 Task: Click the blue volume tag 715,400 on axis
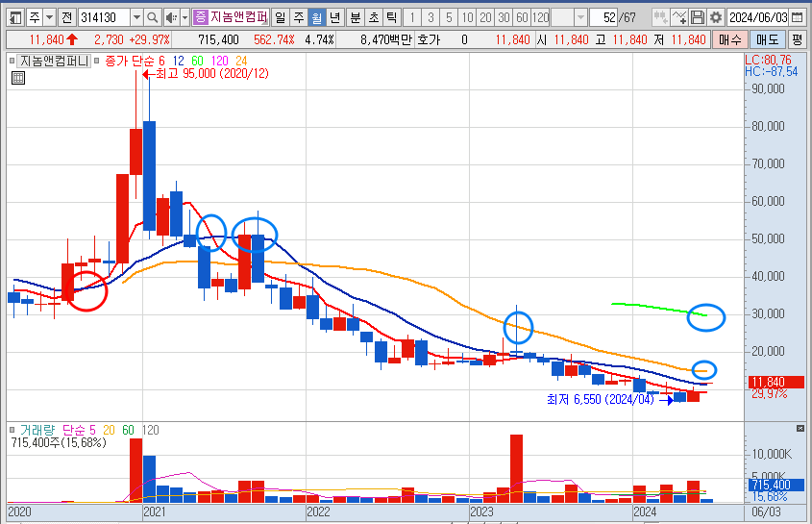(775, 486)
